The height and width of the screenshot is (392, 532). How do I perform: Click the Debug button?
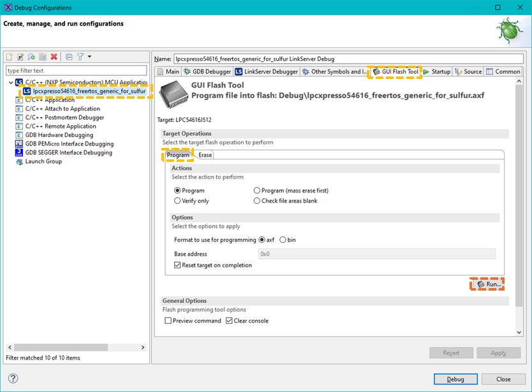pyautogui.click(x=455, y=379)
